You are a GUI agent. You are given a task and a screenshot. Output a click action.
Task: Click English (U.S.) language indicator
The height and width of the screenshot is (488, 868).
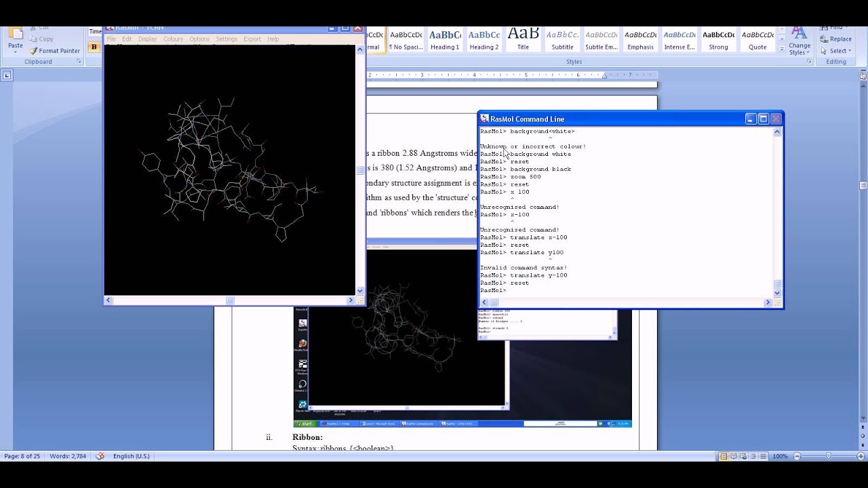[132, 456]
